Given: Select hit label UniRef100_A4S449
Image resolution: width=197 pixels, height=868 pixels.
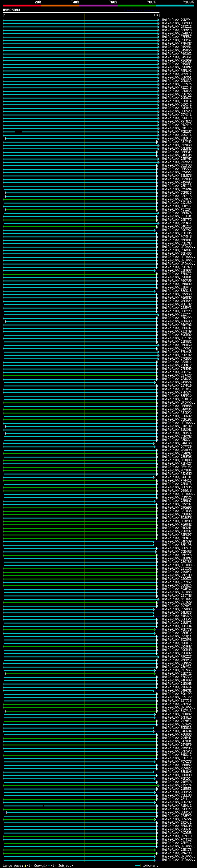Looking at the screenshot, I should pyautogui.click(x=177, y=125).
